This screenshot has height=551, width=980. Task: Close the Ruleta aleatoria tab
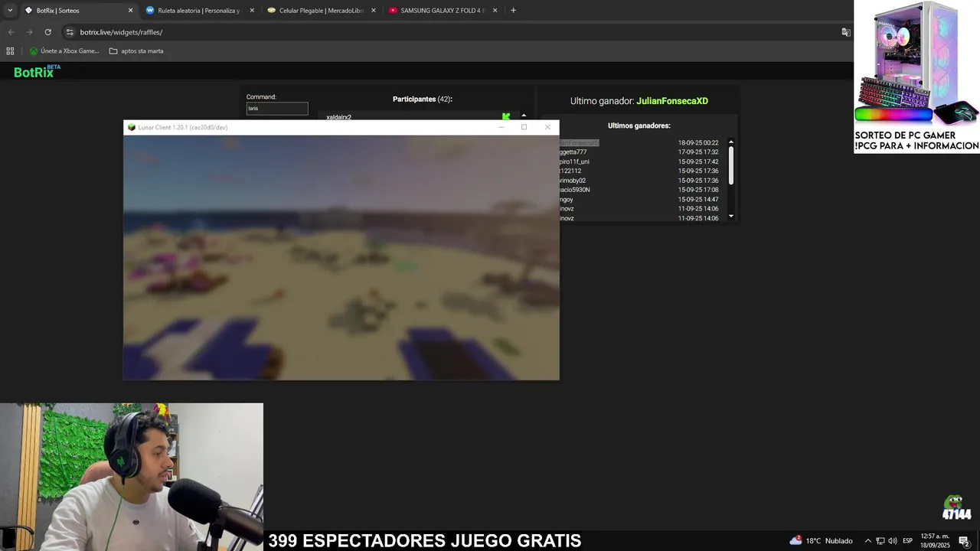click(x=252, y=11)
